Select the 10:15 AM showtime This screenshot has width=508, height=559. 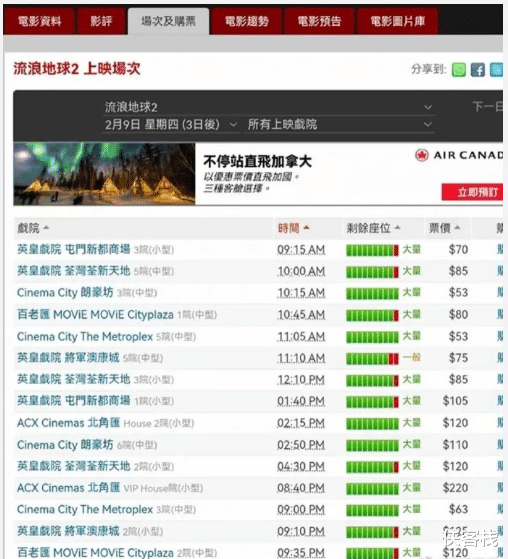tap(301, 293)
